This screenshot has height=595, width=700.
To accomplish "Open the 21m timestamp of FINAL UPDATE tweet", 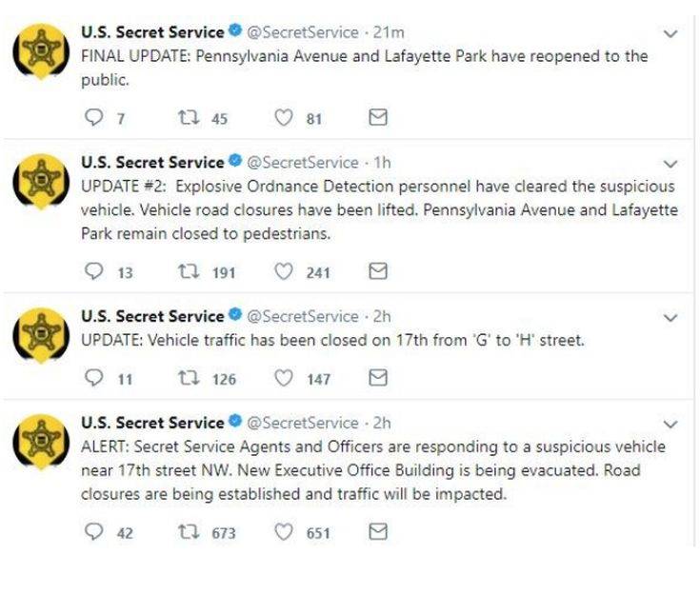I will [389, 32].
